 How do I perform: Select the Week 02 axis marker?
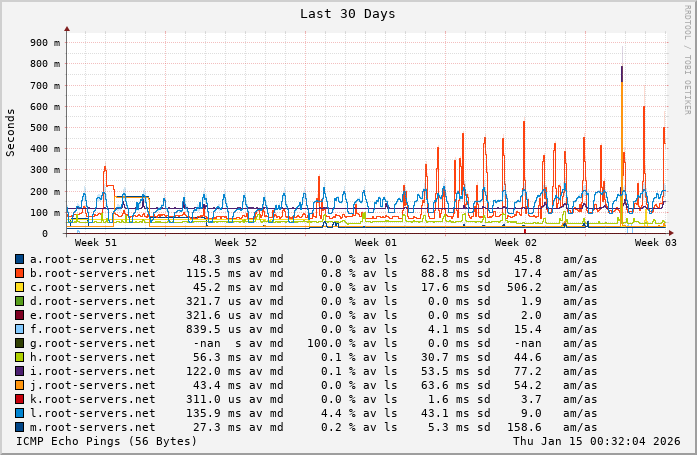pyautogui.click(x=516, y=243)
